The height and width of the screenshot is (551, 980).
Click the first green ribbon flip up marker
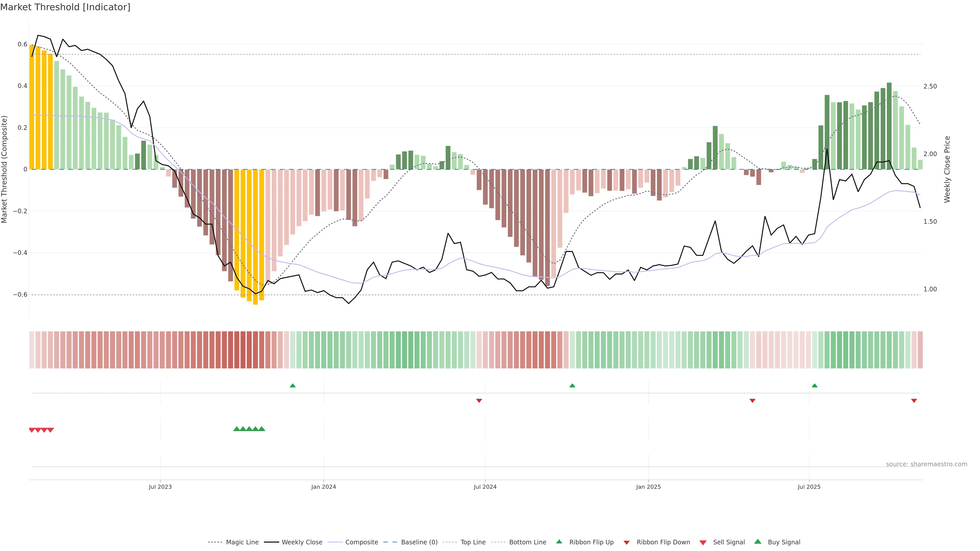[x=292, y=386]
